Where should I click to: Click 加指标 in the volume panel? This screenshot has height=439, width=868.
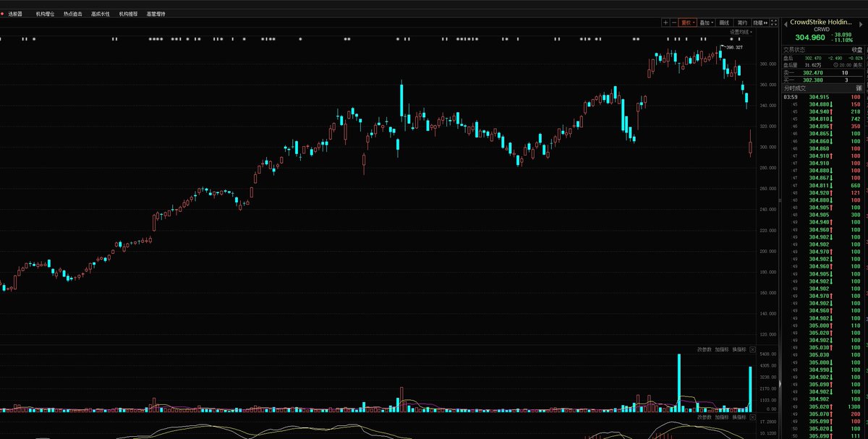(x=722, y=349)
